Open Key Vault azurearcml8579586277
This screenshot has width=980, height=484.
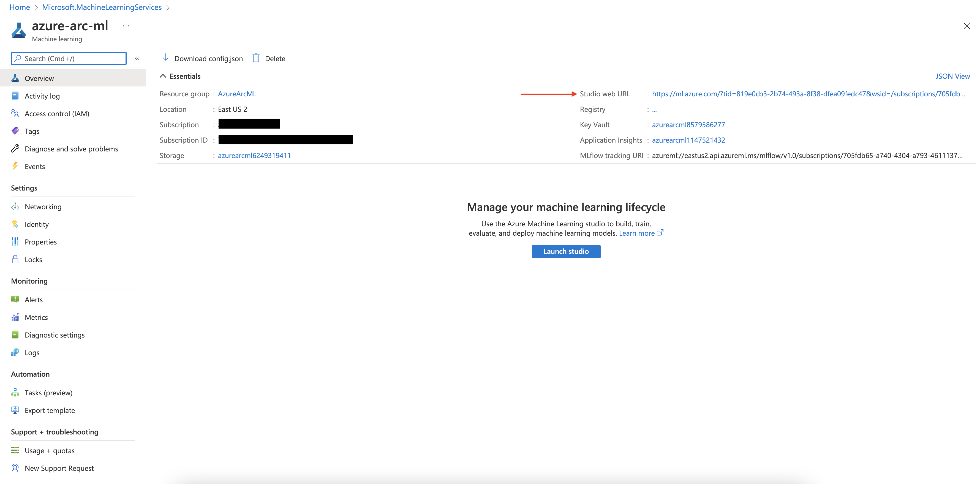point(688,124)
